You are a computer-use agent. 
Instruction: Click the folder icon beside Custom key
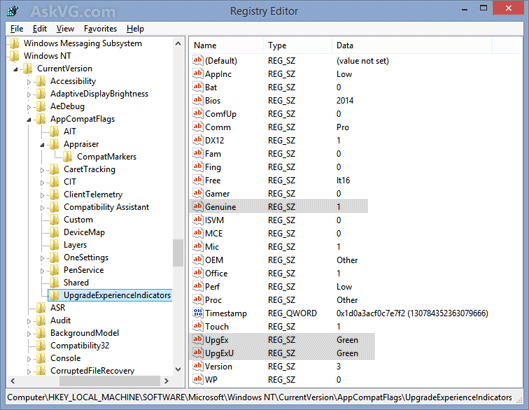[54, 220]
